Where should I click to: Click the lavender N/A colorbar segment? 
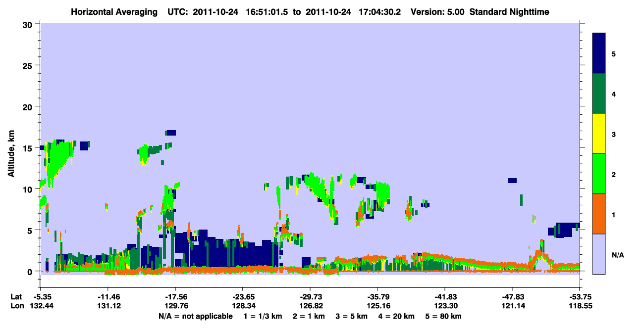point(599,254)
